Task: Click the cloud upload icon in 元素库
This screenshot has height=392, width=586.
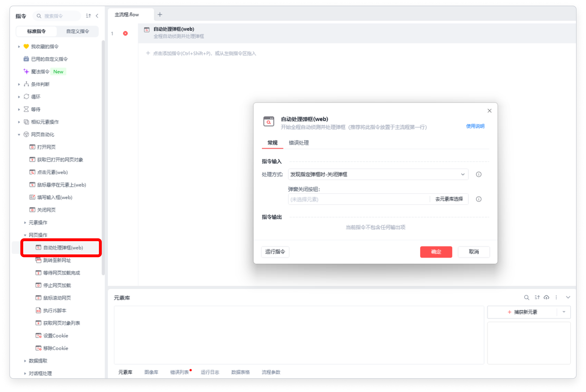Action: point(546,297)
